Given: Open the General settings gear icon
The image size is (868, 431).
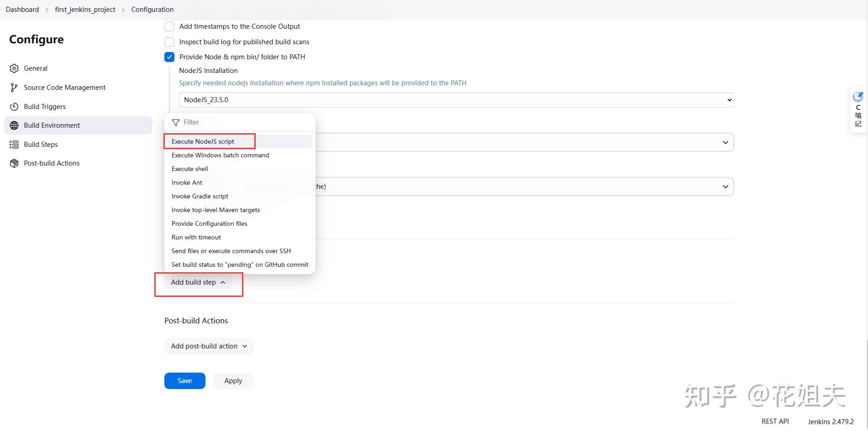Looking at the screenshot, I should (x=14, y=68).
